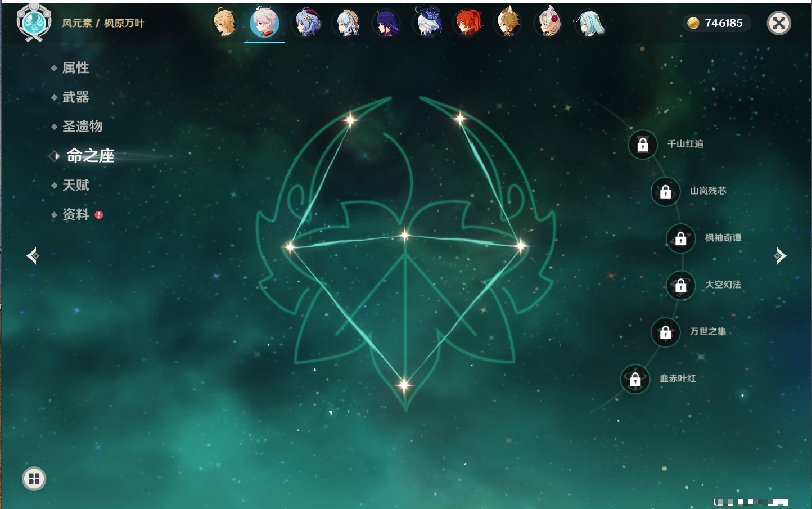This screenshot has width=812, height=509.
Task: Click the 千山红遍 label text
Action: pos(685,144)
